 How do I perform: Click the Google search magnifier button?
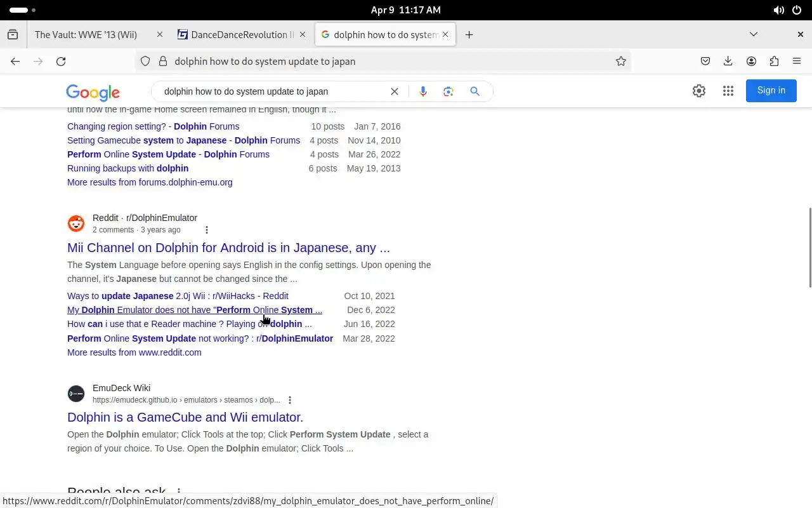[475, 91]
